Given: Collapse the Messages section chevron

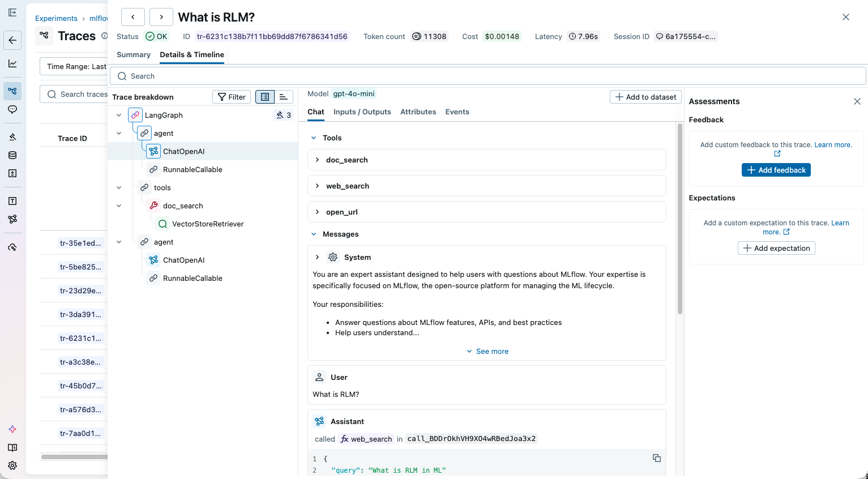Looking at the screenshot, I should [x=314, y=234].
